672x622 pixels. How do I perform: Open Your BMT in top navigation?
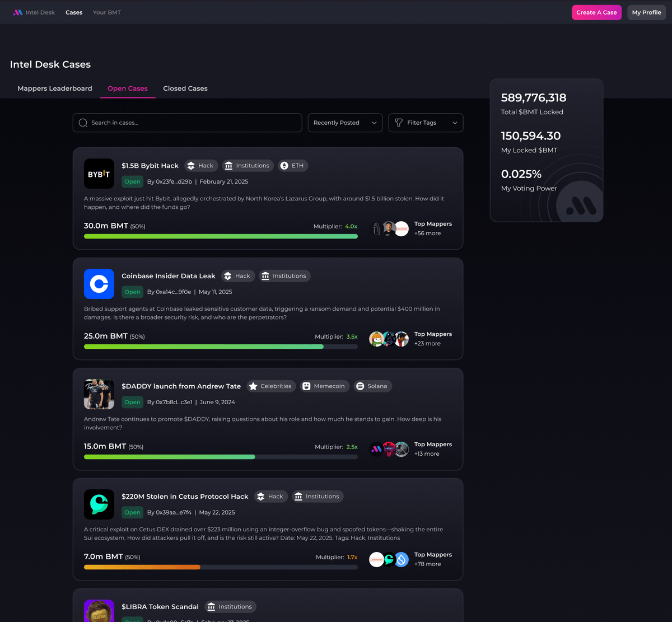(x=106, y=12)
